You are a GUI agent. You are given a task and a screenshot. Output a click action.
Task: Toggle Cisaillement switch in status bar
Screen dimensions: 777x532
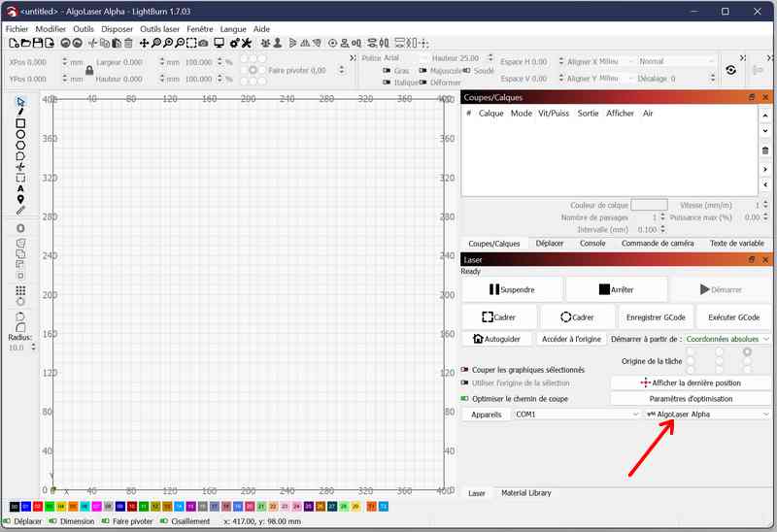(163, 521)
